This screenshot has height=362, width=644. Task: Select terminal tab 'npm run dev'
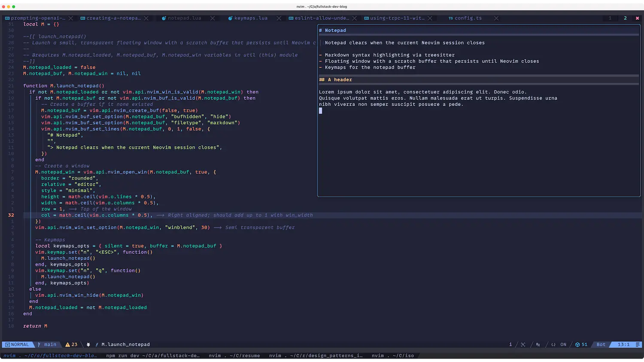[153, 356]
